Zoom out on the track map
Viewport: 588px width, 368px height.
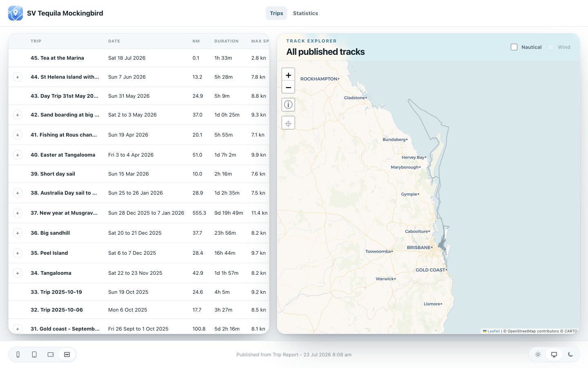click(288, 87)
